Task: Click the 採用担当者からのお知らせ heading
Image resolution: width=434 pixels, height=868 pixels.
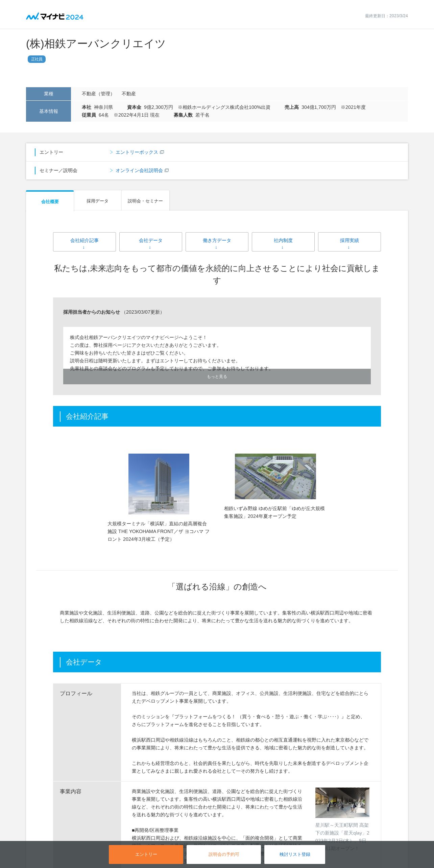Action: pos(92,312)
